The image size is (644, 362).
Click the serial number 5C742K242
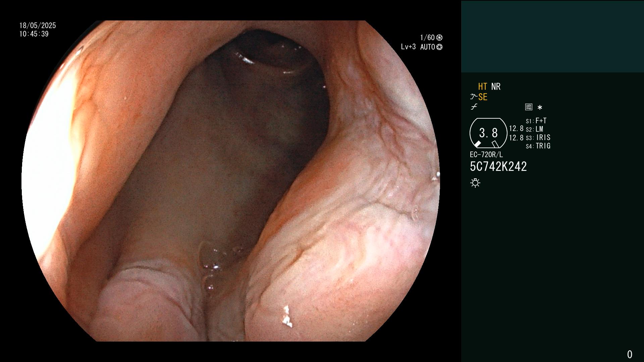pos(498,167)
